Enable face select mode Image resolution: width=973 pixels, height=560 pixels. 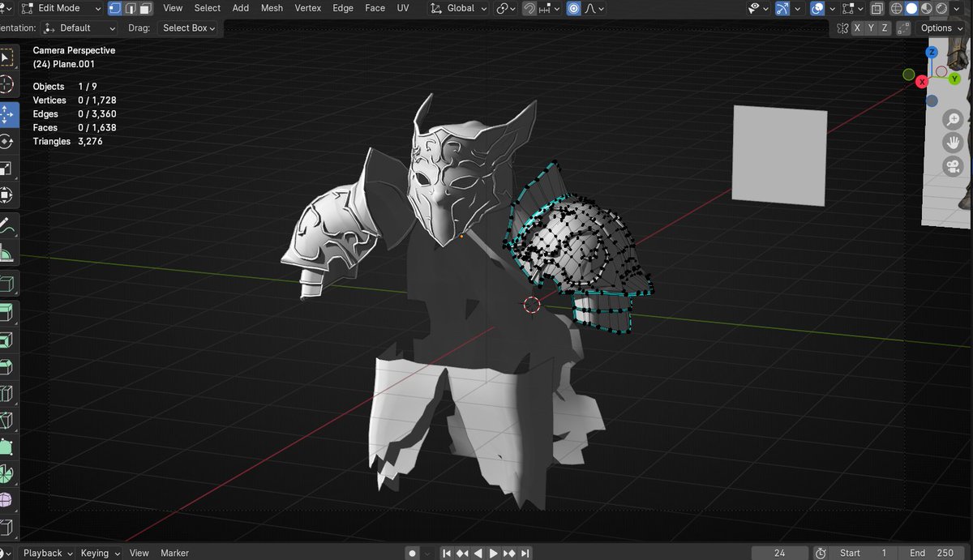coord(145,8)
